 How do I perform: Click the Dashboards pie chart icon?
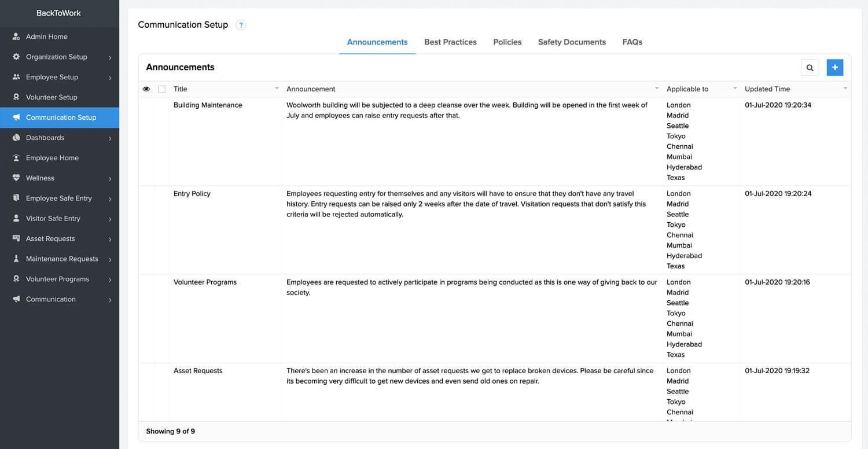tap(16, 138)
